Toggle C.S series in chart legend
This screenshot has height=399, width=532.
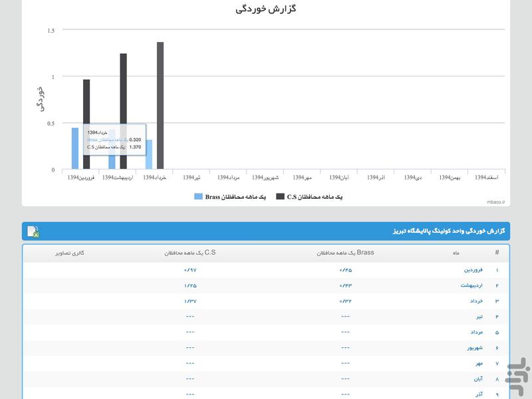pyautogui.click(x=309, y=197)
